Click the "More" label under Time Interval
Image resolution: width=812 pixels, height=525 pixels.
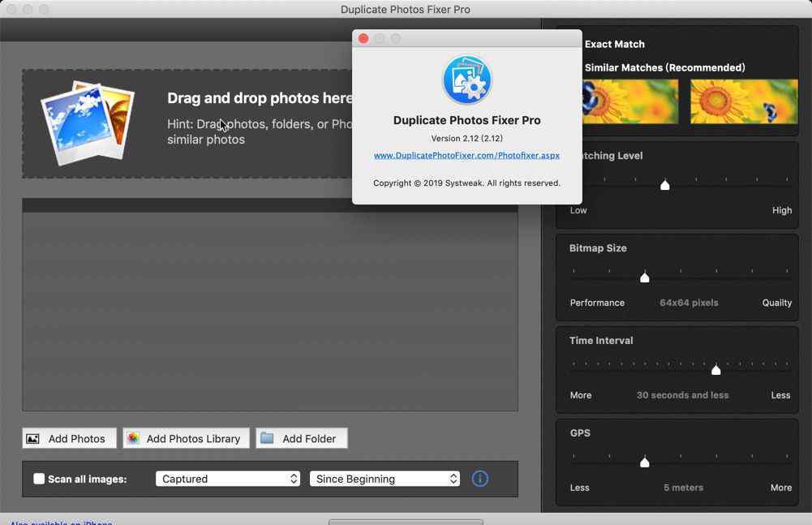point(581,395)
